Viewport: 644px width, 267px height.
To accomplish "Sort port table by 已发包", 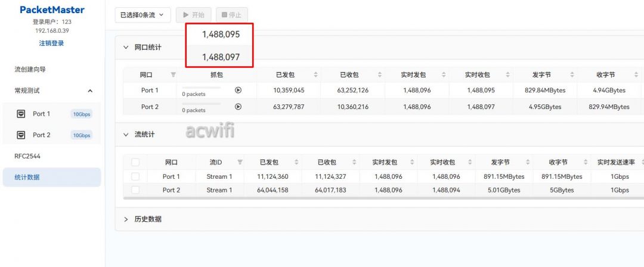I will pyautogui.click(x=316, y=74).
